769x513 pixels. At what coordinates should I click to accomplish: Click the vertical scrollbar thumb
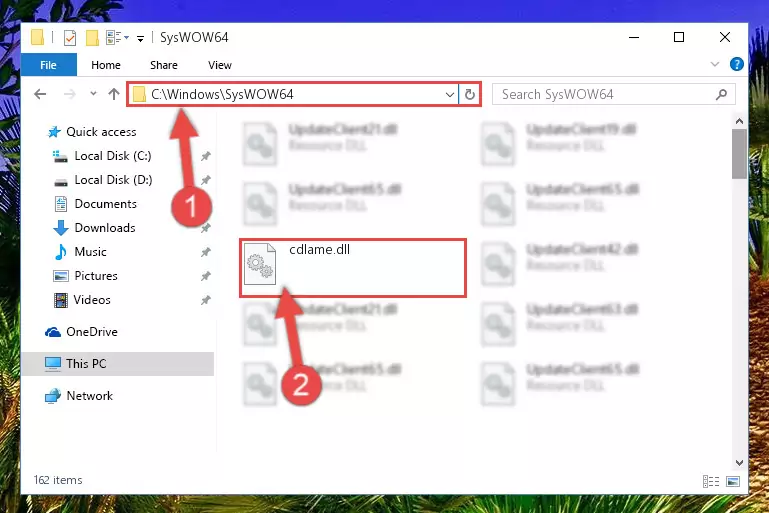(x=739, y=154)
